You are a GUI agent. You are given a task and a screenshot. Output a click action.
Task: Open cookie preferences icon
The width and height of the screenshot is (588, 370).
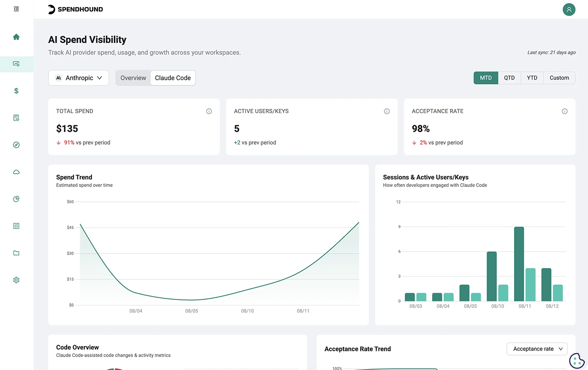tap(577, 360)
